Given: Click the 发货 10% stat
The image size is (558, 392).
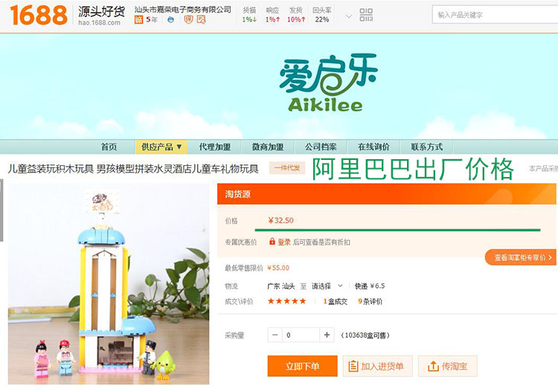Looking at the screenshot, I should click(x=296, y=15).
